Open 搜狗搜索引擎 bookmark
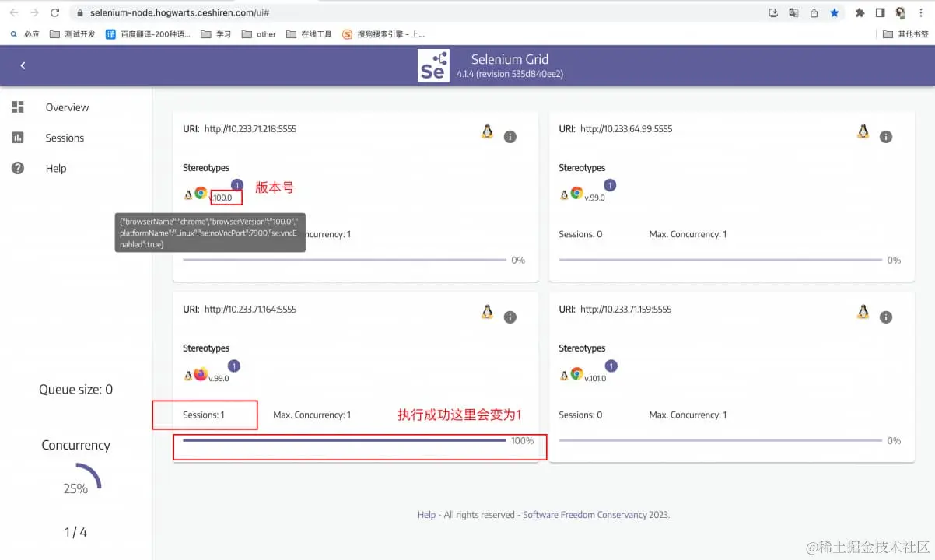Image resolution: width=935 pixels, height=560 pixels. click(x=383, y=34)
